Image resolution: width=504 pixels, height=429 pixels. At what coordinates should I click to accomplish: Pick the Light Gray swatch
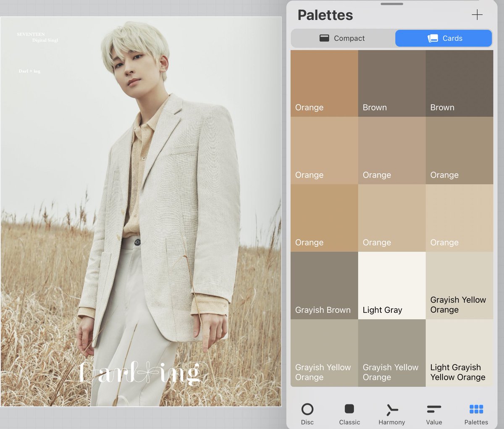pyautogui.click(x=392, y=285)
